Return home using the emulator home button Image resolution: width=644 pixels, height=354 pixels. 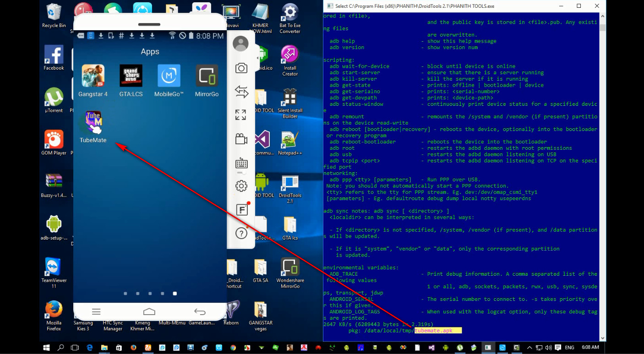click(x=148, y=311)
